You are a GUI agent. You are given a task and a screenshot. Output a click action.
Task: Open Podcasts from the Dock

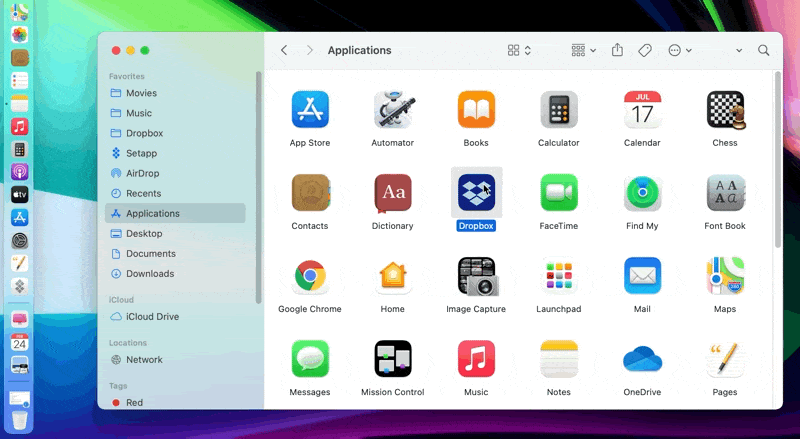coord(19,172)
